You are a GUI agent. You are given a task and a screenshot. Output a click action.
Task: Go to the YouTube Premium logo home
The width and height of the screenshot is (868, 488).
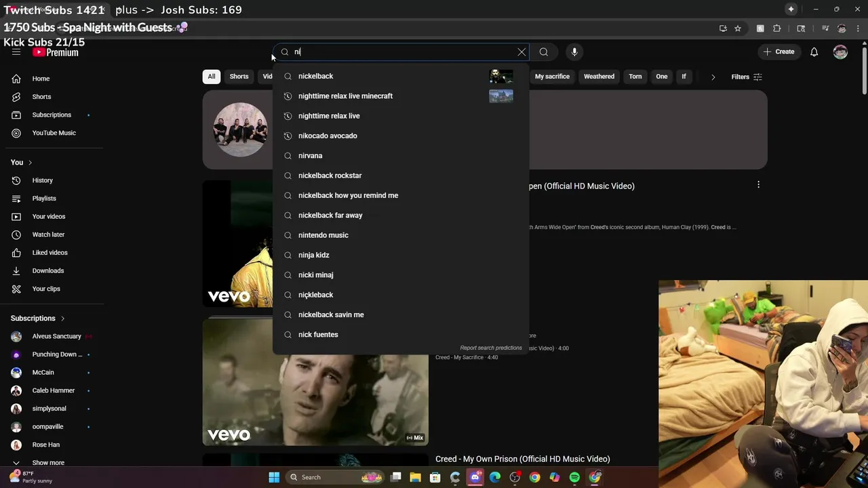pyautogui.click(x=56, y=52)
